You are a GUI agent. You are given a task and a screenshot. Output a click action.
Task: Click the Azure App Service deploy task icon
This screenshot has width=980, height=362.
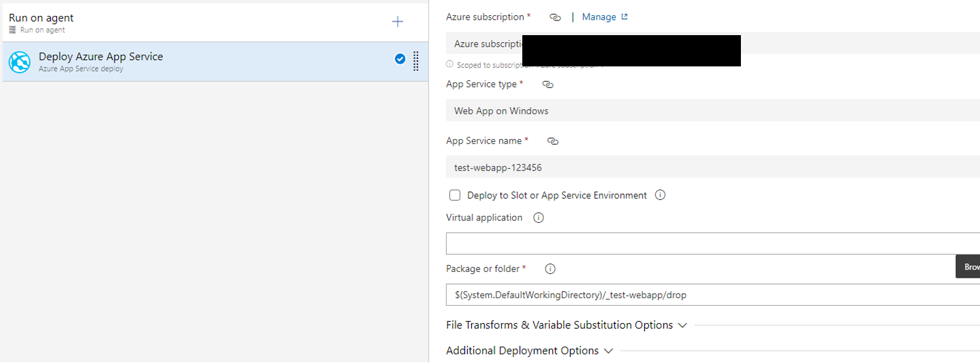click(x=20, y=62)
